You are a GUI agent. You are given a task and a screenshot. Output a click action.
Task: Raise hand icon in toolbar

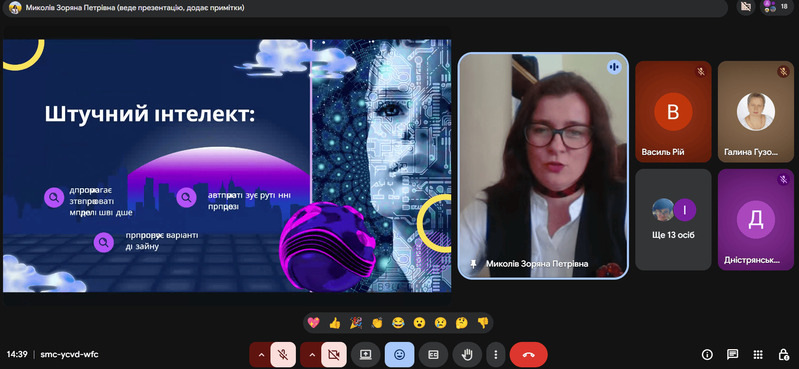(x=467, y=355)
